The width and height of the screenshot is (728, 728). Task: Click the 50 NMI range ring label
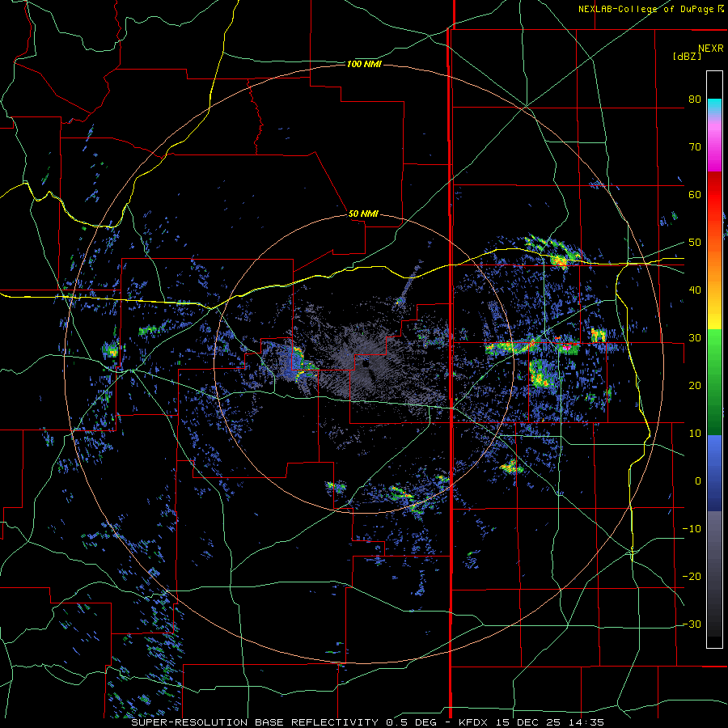[363, 214]
